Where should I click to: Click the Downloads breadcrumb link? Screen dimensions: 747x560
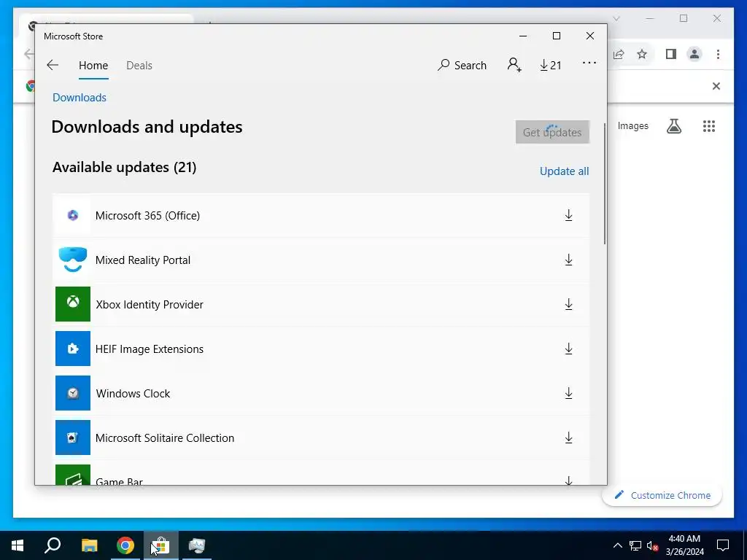(x=80, y=97)
